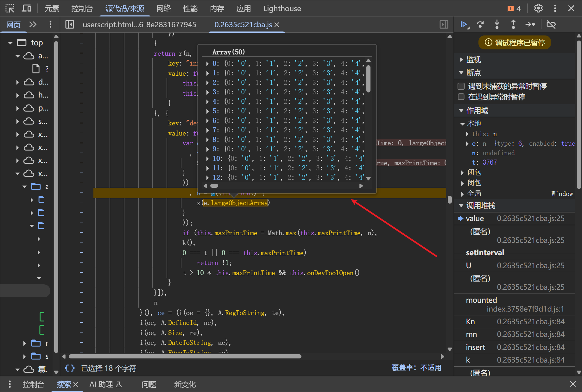Deactivate all breakpoints

[551, 24]
